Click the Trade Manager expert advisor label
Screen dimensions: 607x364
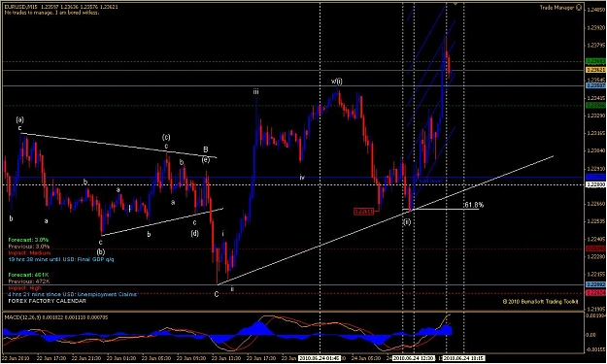556,8
